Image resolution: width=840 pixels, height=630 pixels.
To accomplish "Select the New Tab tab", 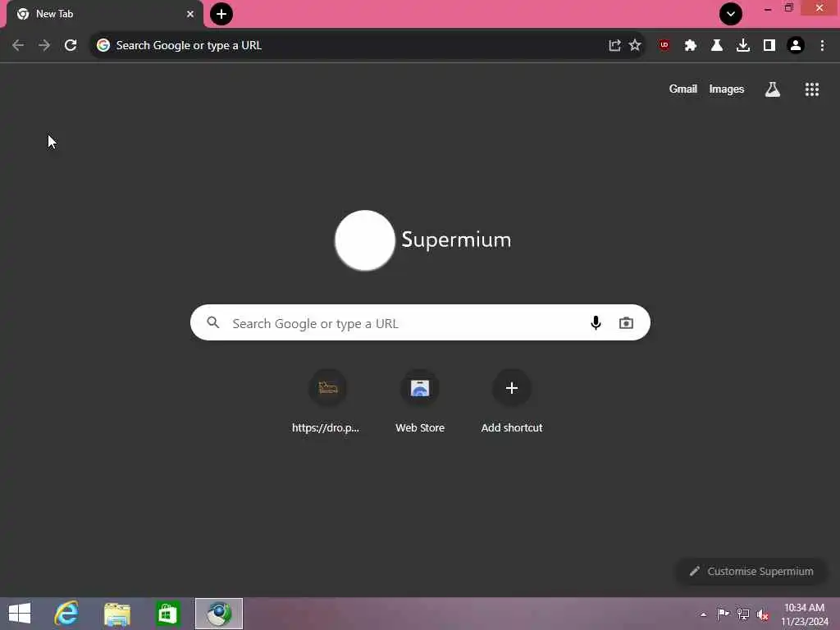I will (x=105, y=15).
